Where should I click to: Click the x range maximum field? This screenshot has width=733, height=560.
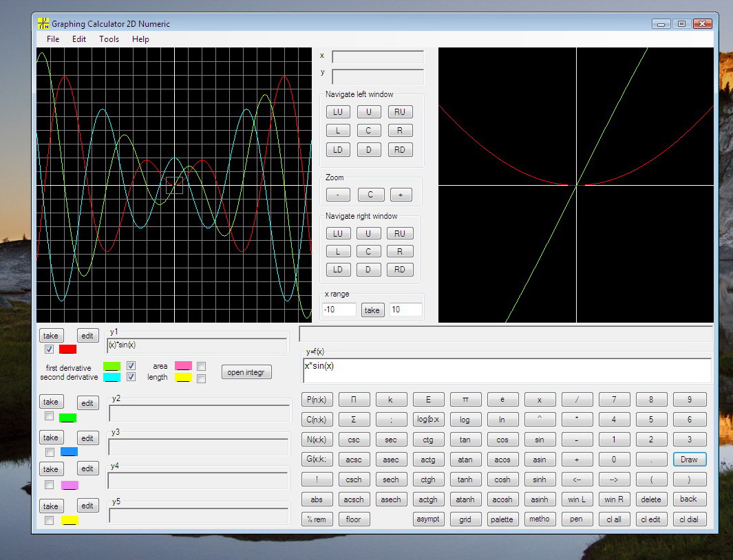406,310
